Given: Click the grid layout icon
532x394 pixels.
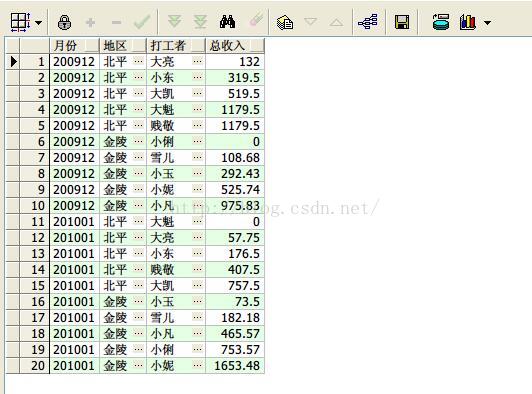Looking at the screenshot, I should (x=20, y=22).
